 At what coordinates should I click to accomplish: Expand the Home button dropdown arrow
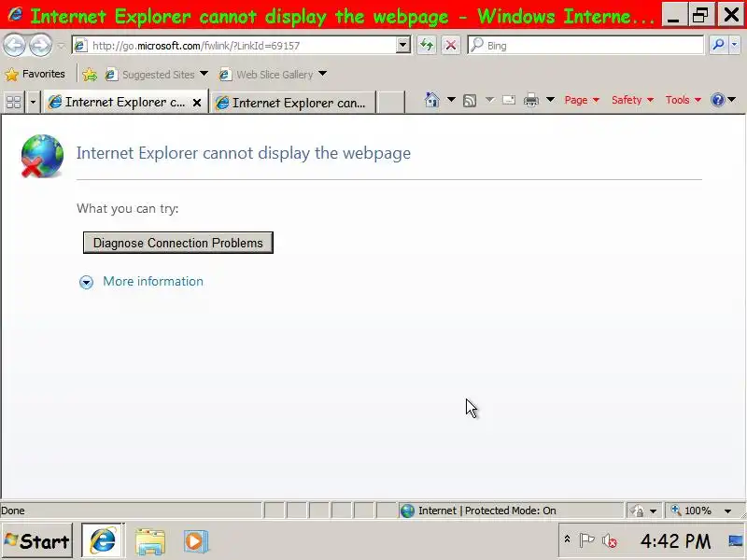tap(451, 100)
